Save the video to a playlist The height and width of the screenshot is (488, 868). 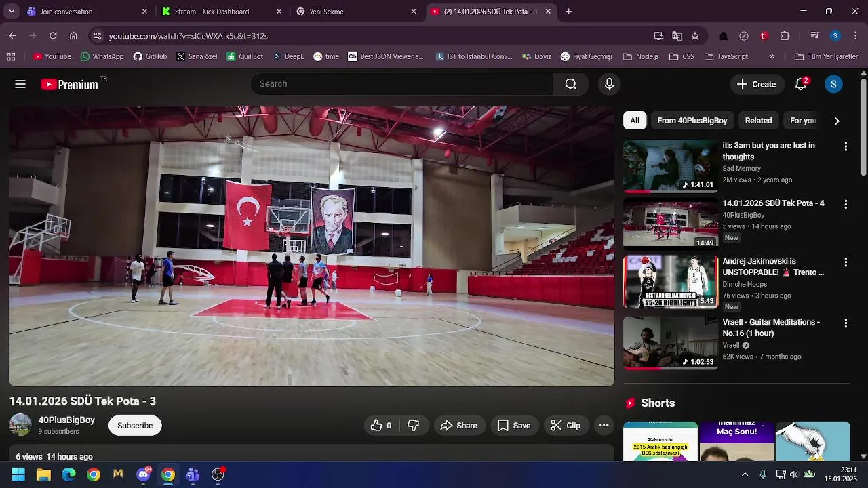(514, 426)
